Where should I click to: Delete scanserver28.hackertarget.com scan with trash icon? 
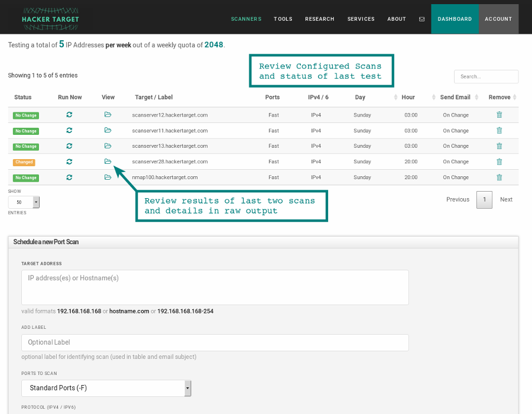499,161
